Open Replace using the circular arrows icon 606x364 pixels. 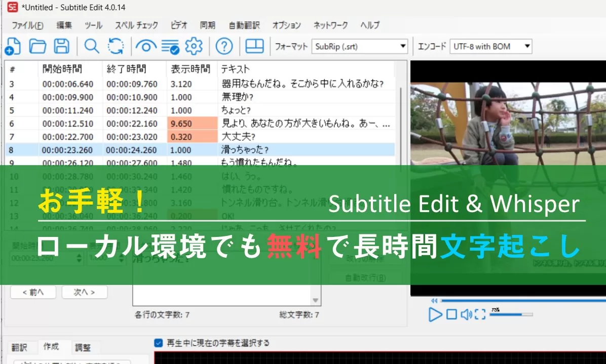(116, 46)
